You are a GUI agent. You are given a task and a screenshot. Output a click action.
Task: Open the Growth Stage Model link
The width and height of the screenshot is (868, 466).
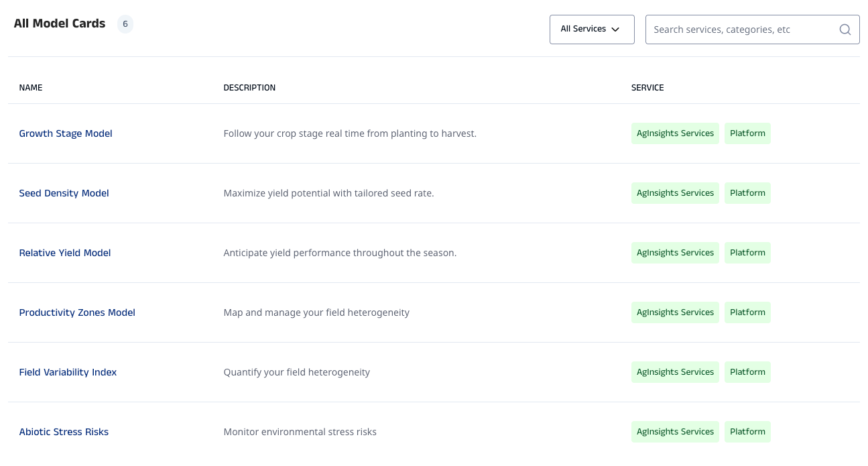click(66, 133)
